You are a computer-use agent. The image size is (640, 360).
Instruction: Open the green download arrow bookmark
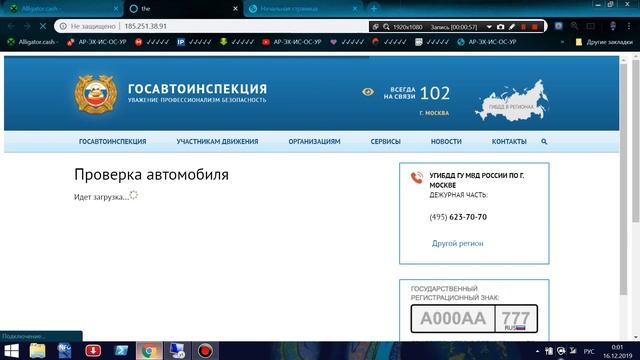(x=237, y=42)
